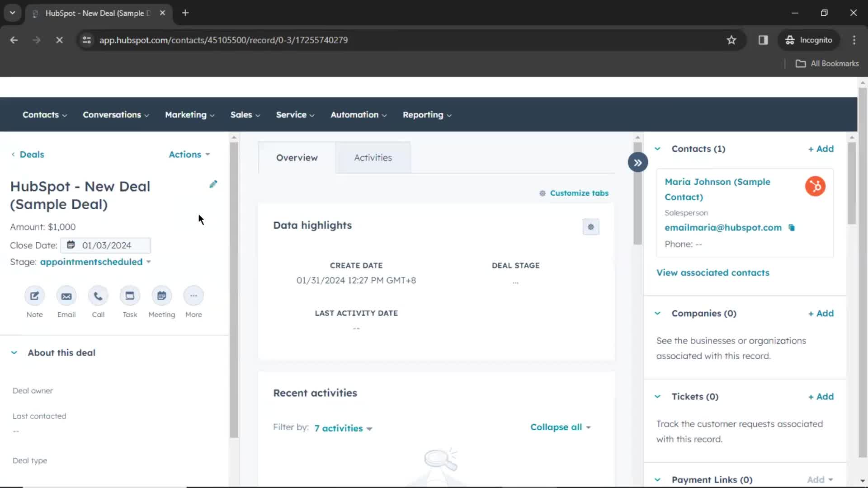
Task: Collapse right sidebar with double-arrow button
Action: pos(637,163)
